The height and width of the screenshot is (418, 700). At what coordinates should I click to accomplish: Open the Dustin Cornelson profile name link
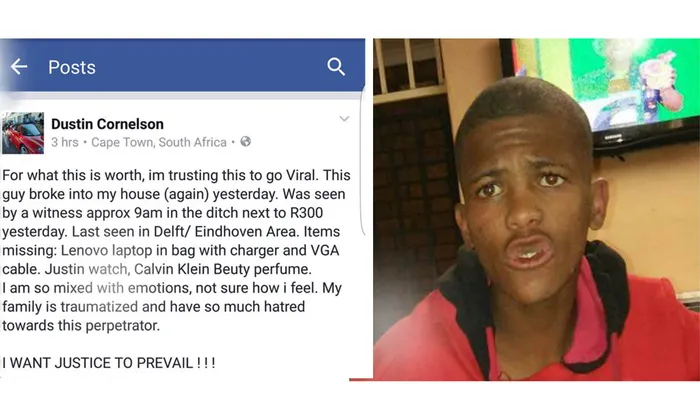[x=107, y=124]
